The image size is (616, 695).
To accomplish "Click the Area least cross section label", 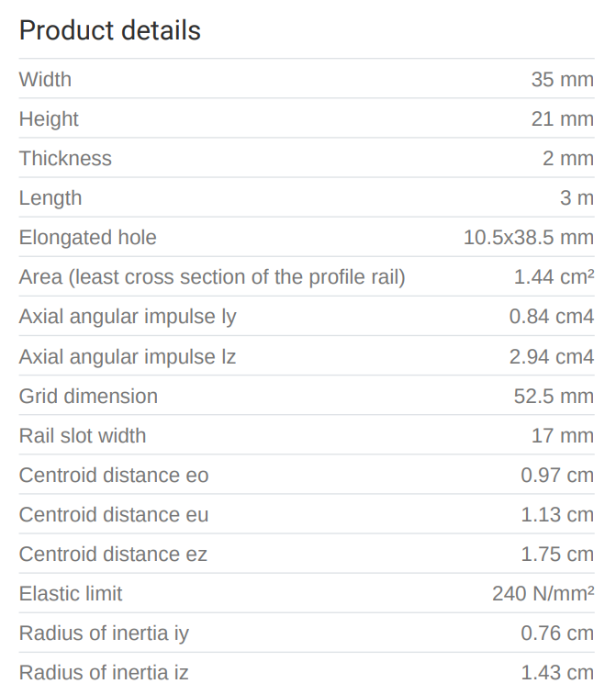I will [212, 276].
